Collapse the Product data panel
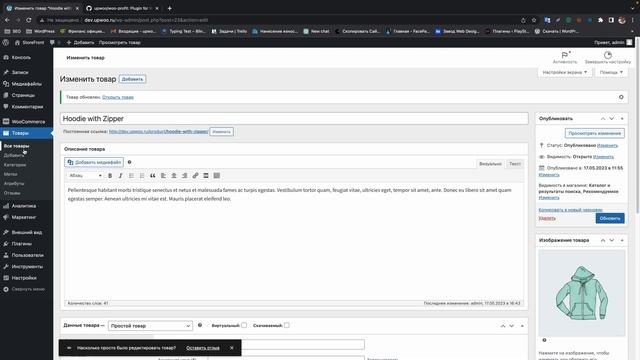This screenshot has width=640, height=360. coord(522,326)
